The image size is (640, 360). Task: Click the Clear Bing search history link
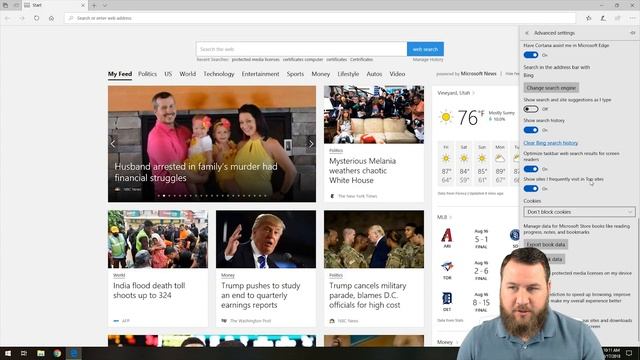click(x=551, y=143)
